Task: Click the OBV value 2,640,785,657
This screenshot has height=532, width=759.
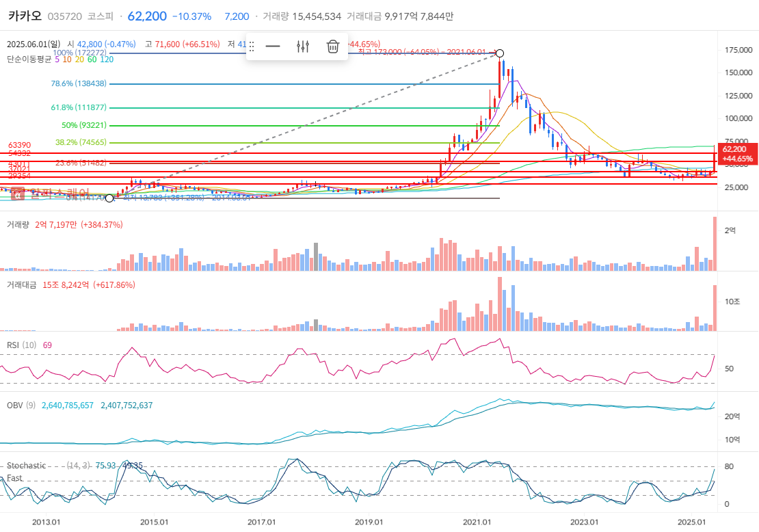Action: 68,405
